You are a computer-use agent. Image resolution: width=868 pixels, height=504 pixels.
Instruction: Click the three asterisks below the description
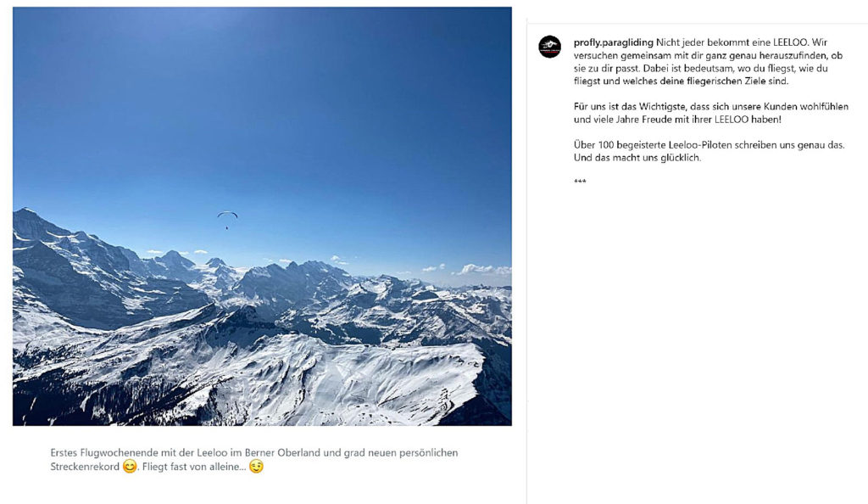[580, 182]
